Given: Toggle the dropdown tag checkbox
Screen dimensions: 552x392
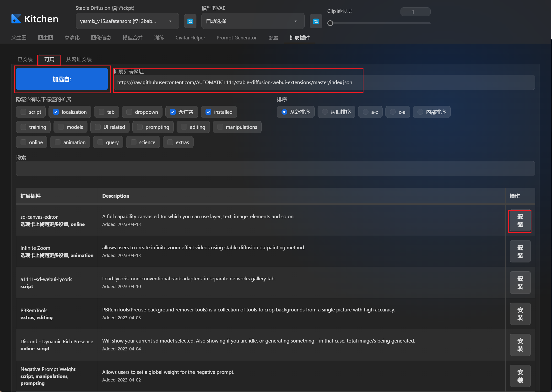Looking at the screenshot, I should (x=129, y=112).
